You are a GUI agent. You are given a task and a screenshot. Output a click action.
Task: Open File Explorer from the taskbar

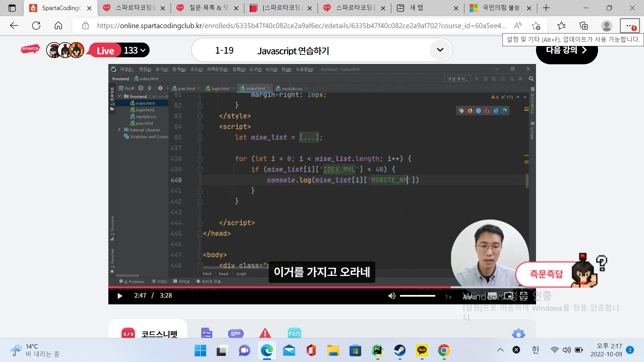[333, 351]
